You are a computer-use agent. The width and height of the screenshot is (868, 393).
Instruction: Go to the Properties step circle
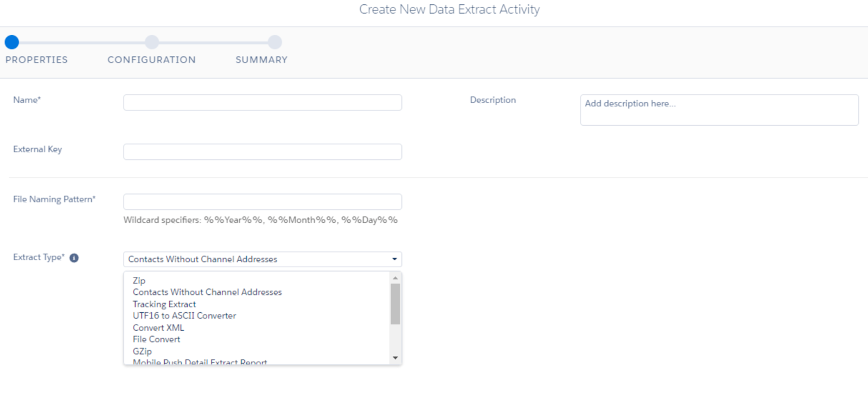(x=12, y=42)
